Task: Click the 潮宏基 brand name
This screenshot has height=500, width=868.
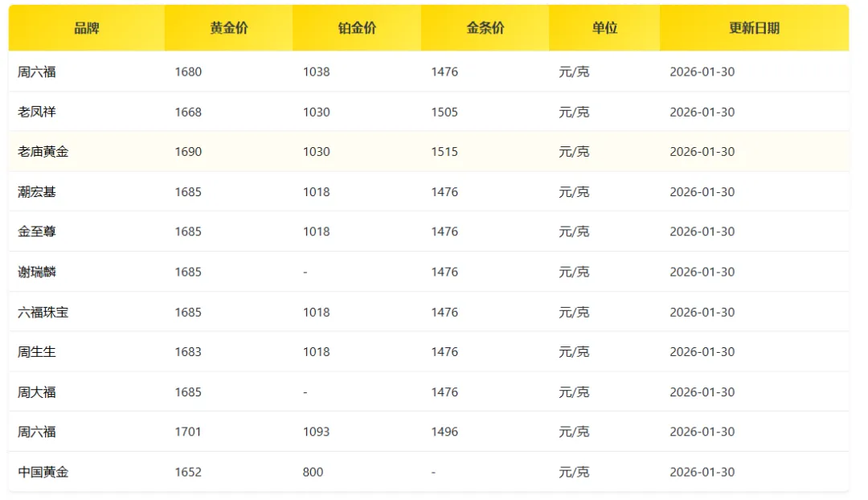Action: [37, 192]
